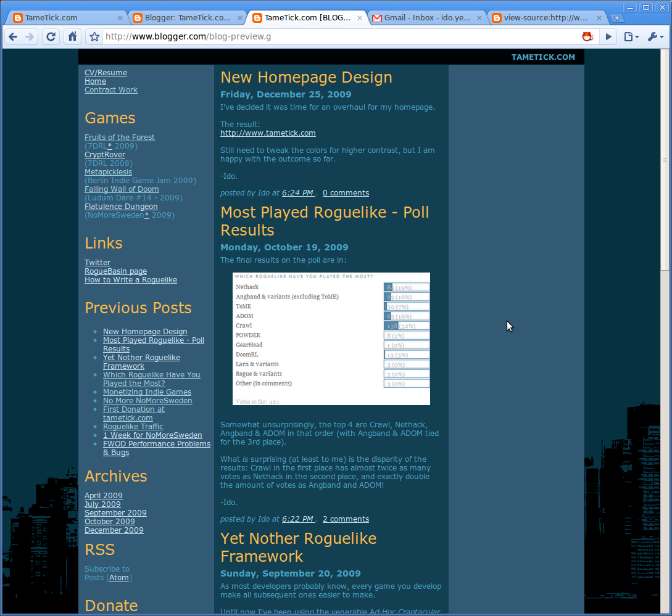This screenshot has width=672, height=616.
Task: Open Yet Nother Roguelike Framework previous post
Action: click(141, 362)
